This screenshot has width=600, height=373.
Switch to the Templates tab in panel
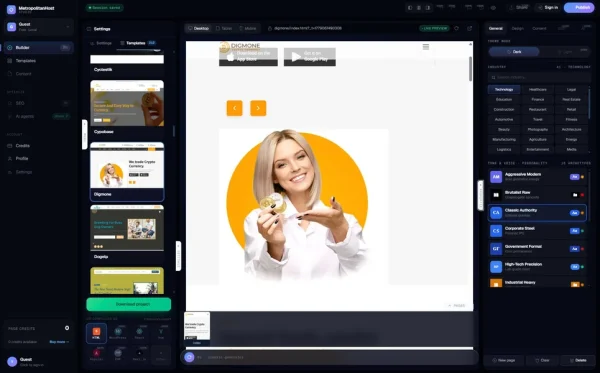click(x=138, y=43)
